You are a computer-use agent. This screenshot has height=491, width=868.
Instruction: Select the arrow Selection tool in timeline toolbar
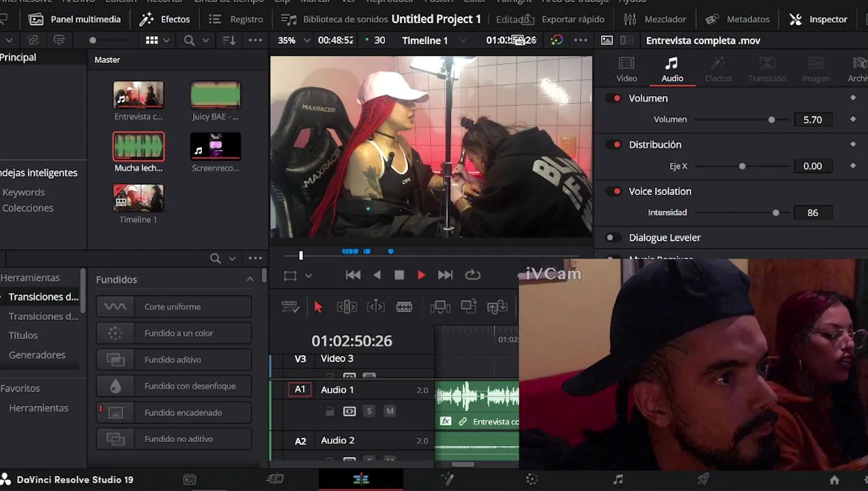point(318,307)
